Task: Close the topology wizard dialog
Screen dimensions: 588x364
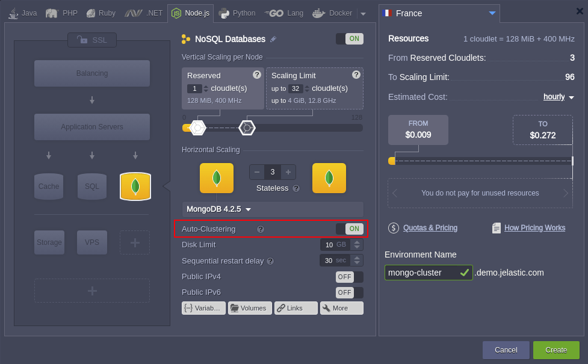Action: [x=580, y=11]
